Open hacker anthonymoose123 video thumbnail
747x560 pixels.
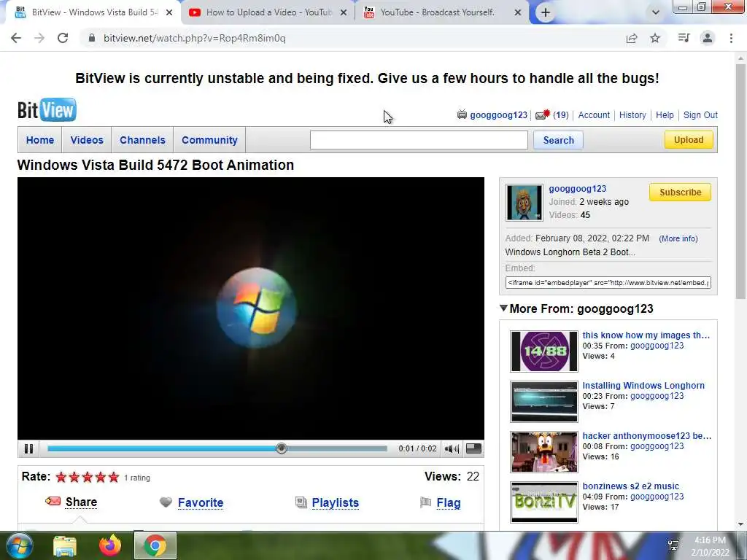click(544, 452)
